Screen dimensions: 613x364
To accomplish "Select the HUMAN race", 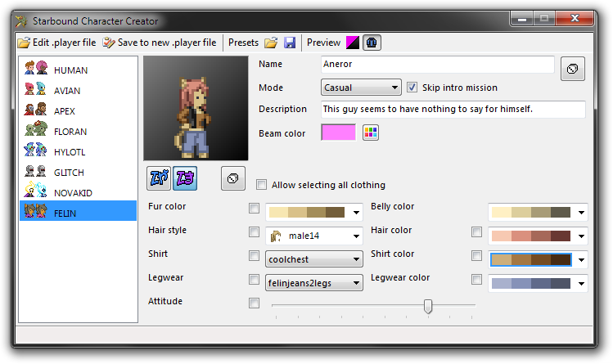I will [79, 70].
